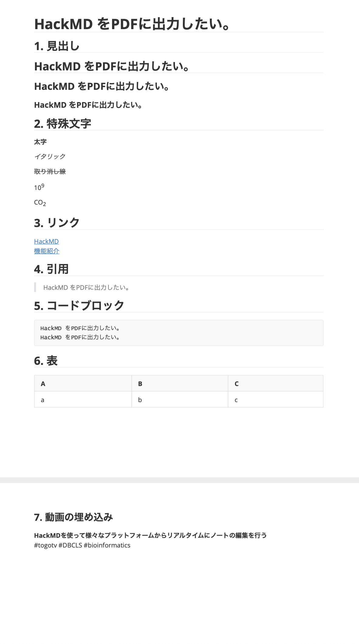Click the heading 2. 特殊文字

63,124
